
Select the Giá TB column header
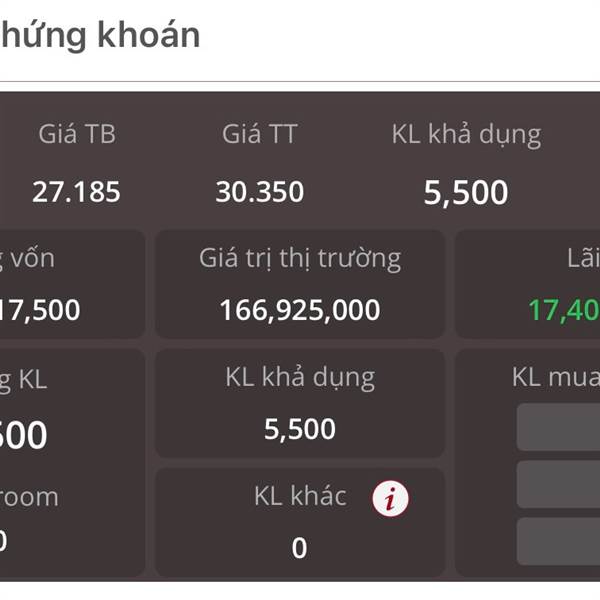(77, 134)
